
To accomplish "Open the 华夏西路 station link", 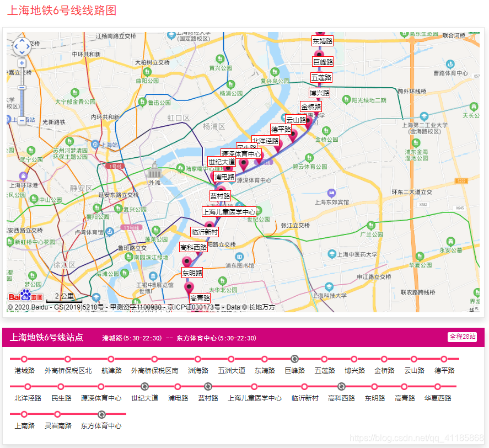I will [438, 398].
